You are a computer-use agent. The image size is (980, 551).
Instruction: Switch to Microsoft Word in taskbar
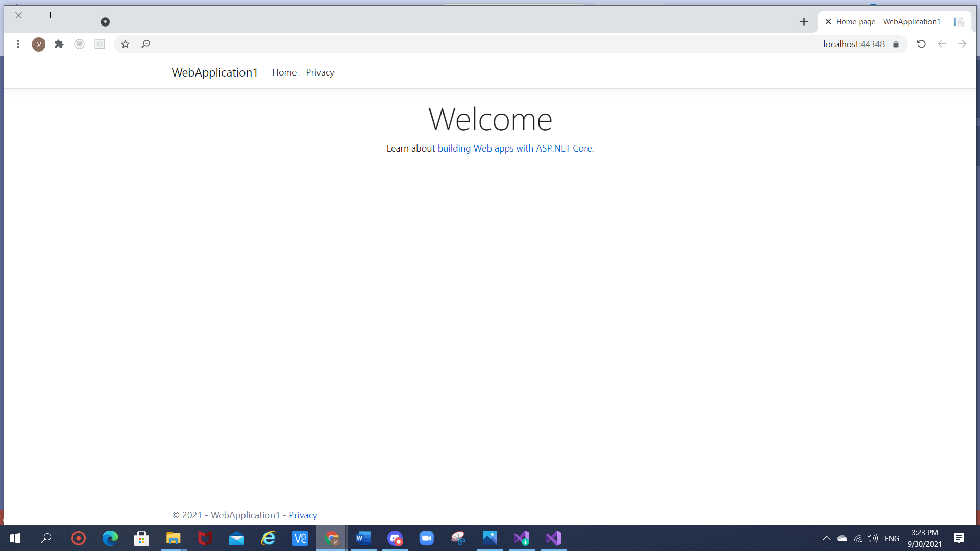tap(363, 538)
